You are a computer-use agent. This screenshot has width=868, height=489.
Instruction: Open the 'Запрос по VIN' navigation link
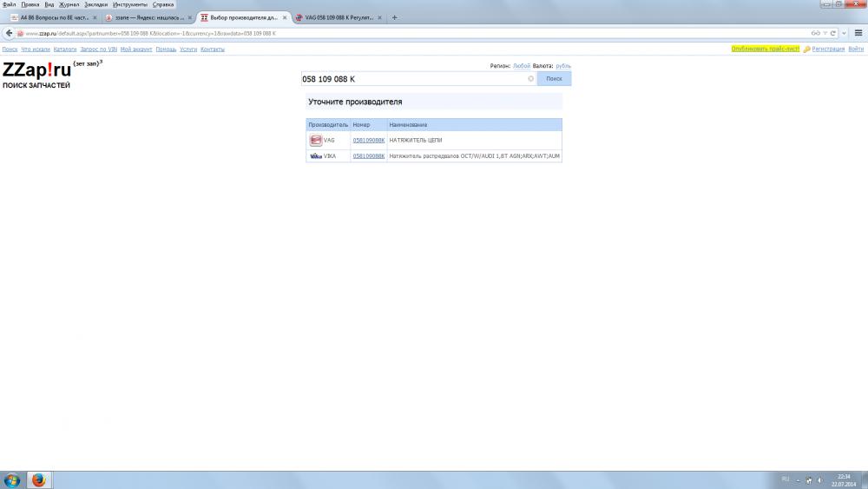coord(99,50)
